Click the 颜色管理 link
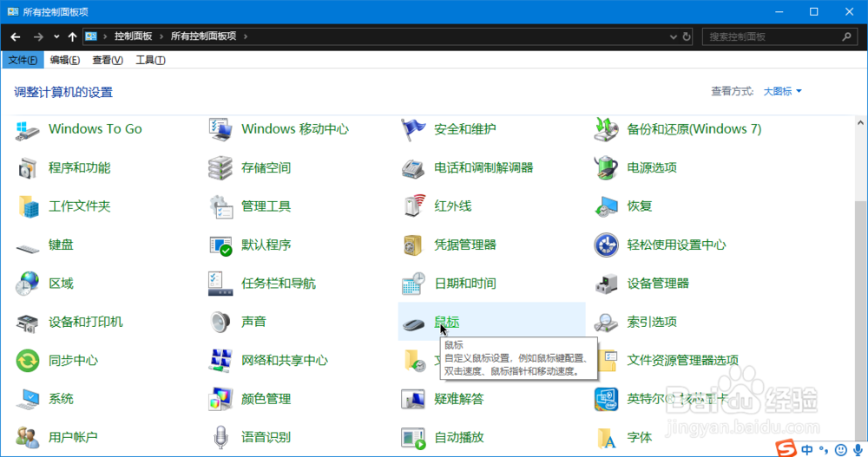 click(266, 399)
